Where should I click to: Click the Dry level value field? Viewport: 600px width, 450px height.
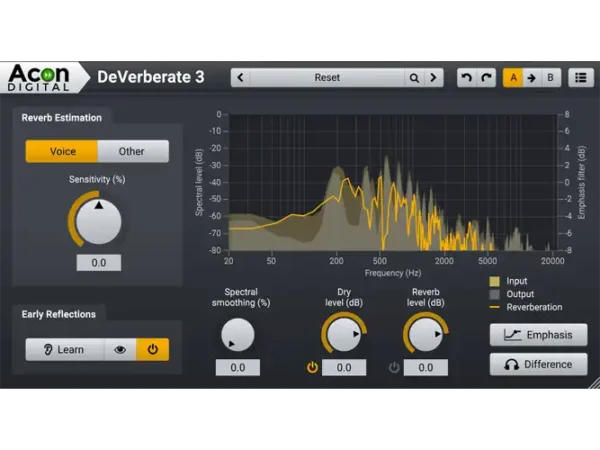[x=344, y=367]
